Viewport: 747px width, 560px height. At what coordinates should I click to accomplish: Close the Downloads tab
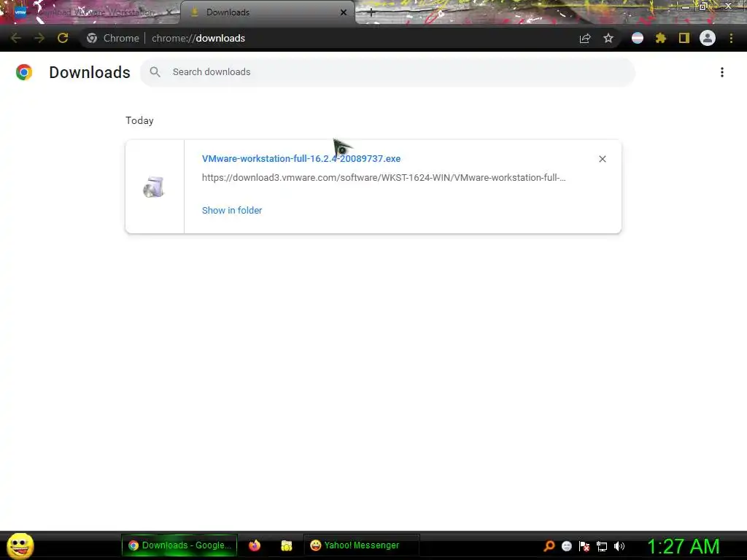pos(344,12)
